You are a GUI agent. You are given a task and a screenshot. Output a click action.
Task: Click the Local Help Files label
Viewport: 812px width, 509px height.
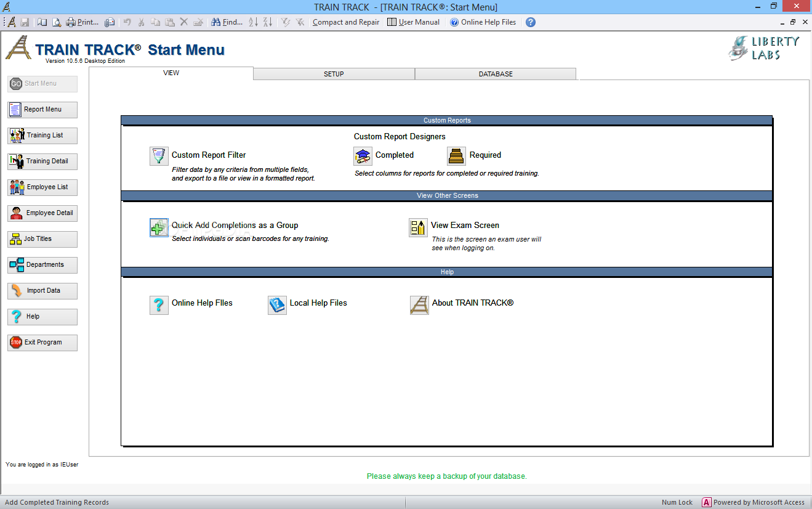pyautogui.click(x=318, y=303)
